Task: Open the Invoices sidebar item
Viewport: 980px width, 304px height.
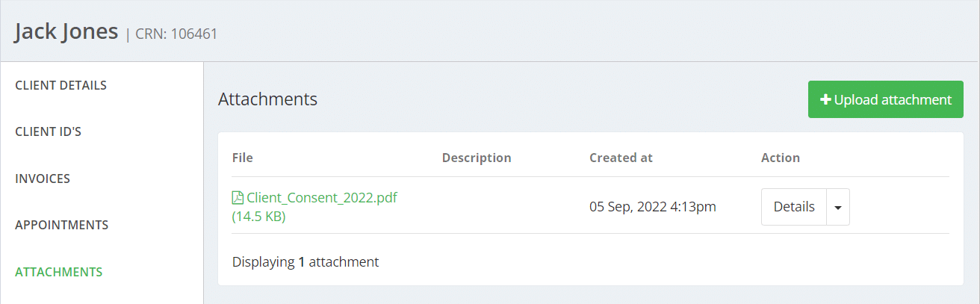Action: pyautogui.click(x=43, y=179)
